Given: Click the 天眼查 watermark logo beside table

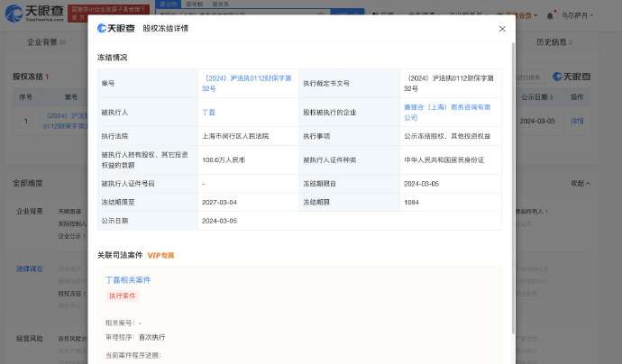Looking at the screenshot, I should 572,77.
